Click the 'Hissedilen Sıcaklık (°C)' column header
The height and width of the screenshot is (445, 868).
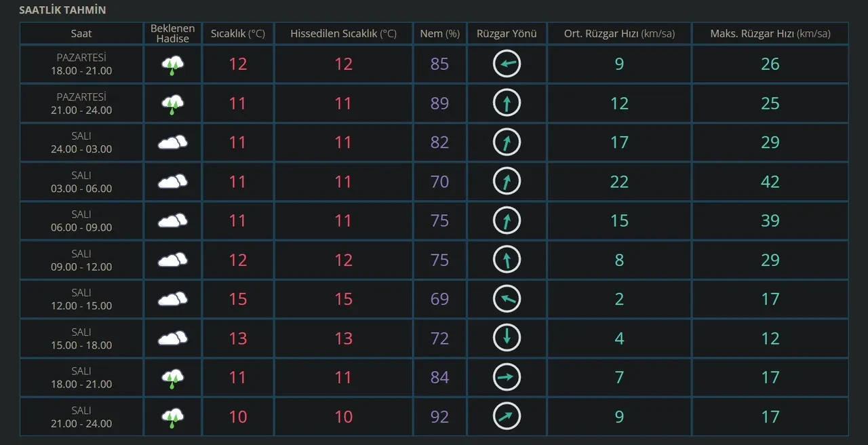coord(343,33)
